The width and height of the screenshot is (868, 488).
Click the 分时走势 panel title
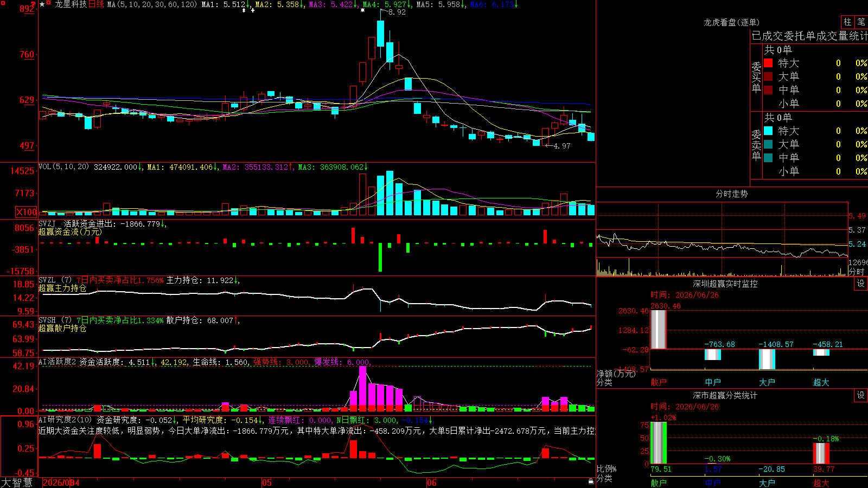[731, 194]
